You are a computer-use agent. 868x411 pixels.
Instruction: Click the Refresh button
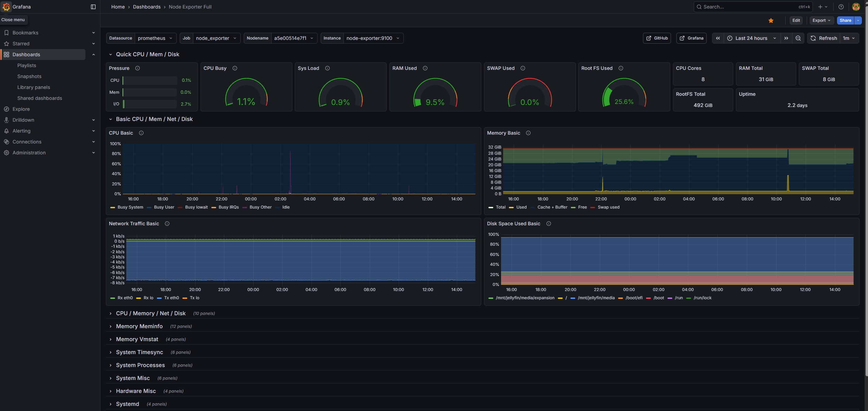824,38
